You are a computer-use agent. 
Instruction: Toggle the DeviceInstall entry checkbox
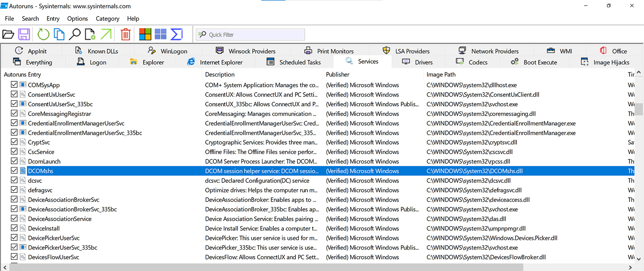coord(14,228)
